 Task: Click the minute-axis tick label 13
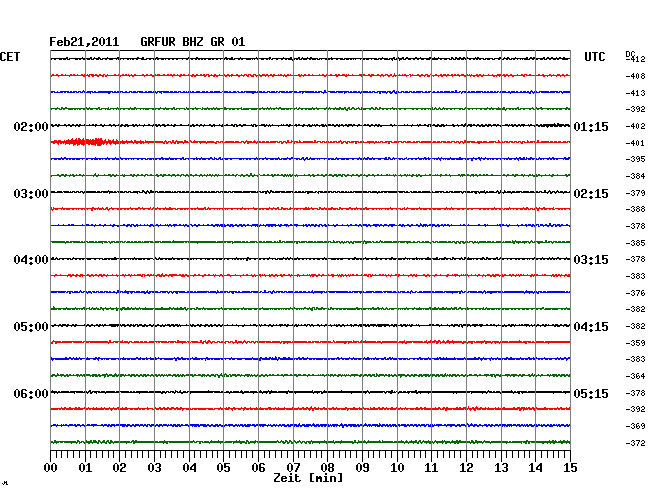[501, 467]
